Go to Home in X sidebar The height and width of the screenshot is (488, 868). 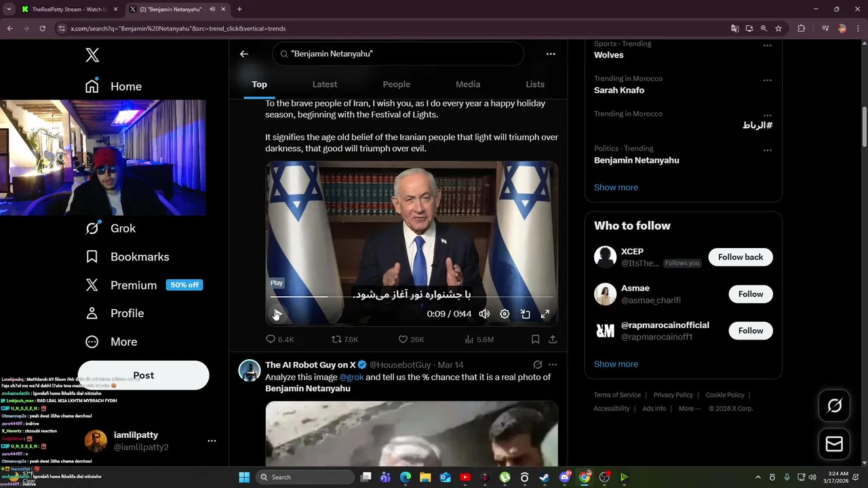pos(113,86)
